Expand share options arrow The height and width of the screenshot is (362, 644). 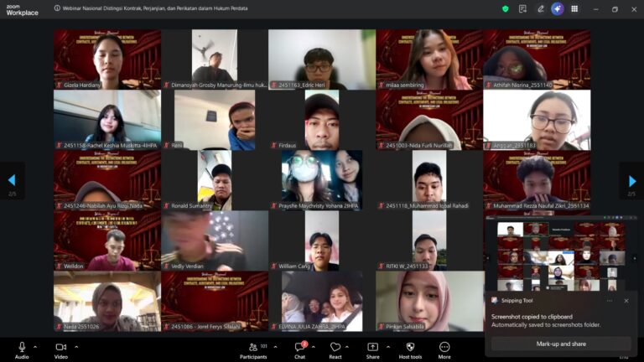click(x=388, y=347)
